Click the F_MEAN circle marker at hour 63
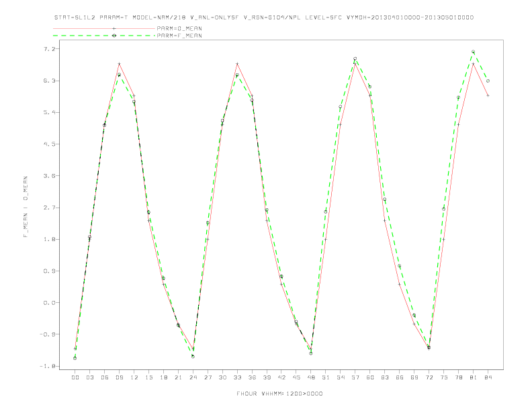The height and width of the screenshot is (411, 532). (384, 199)
